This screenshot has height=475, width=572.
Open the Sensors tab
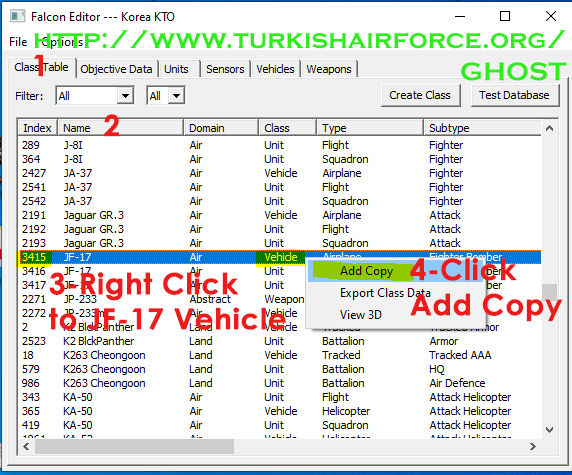(225, 69)
